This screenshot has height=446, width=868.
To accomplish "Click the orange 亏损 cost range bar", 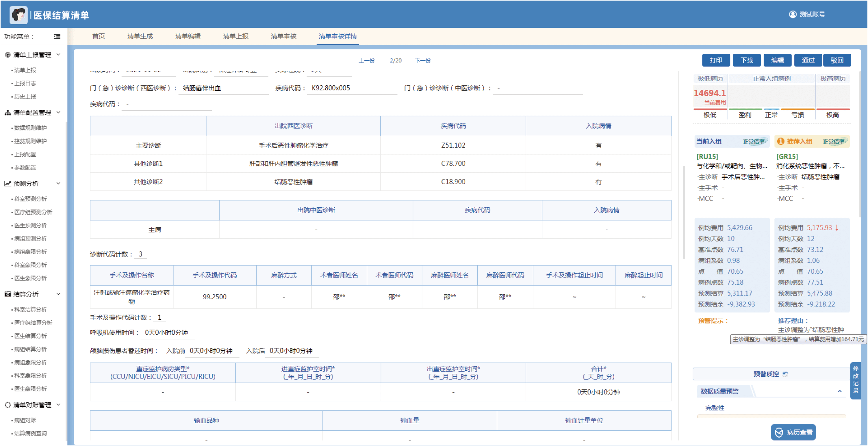I will coord(797,110).
